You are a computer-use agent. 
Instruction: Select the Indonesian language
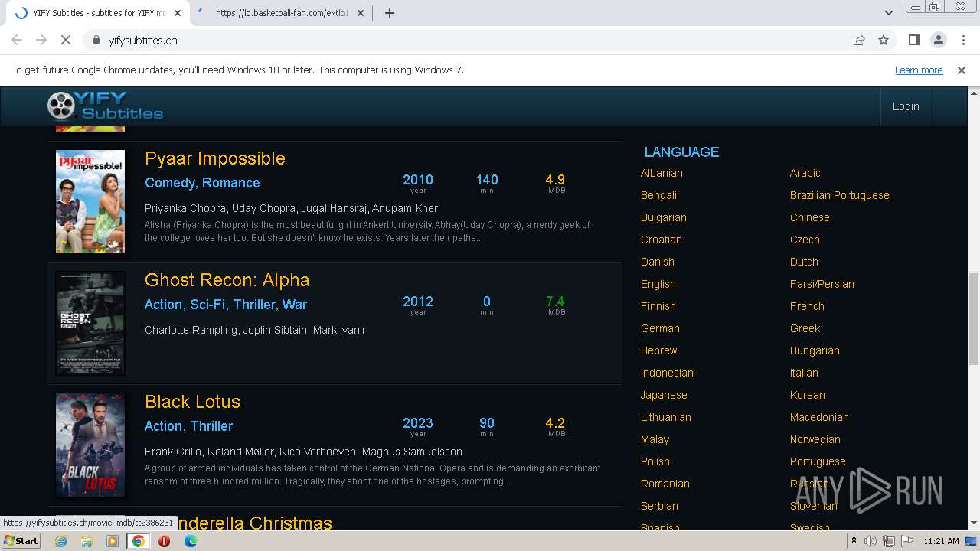pyautogui.click(x=667, y=373)
